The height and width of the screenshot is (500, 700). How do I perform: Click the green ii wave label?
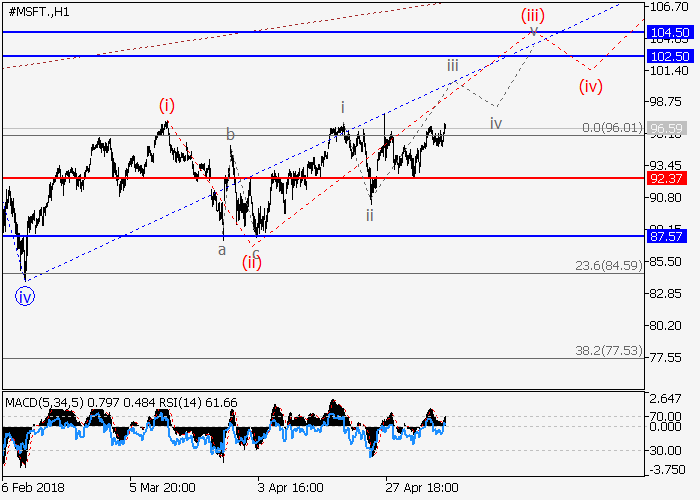pos(369,215)
